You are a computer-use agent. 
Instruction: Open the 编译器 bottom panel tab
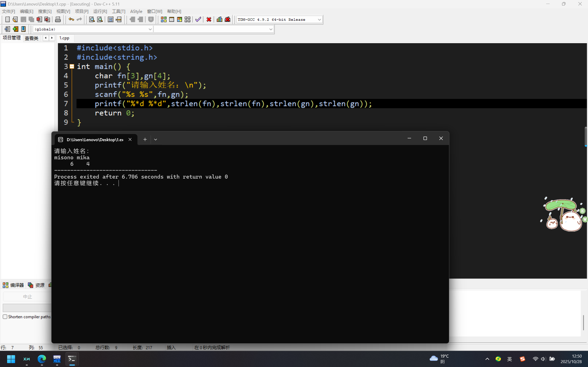click(x=14, y=285)
